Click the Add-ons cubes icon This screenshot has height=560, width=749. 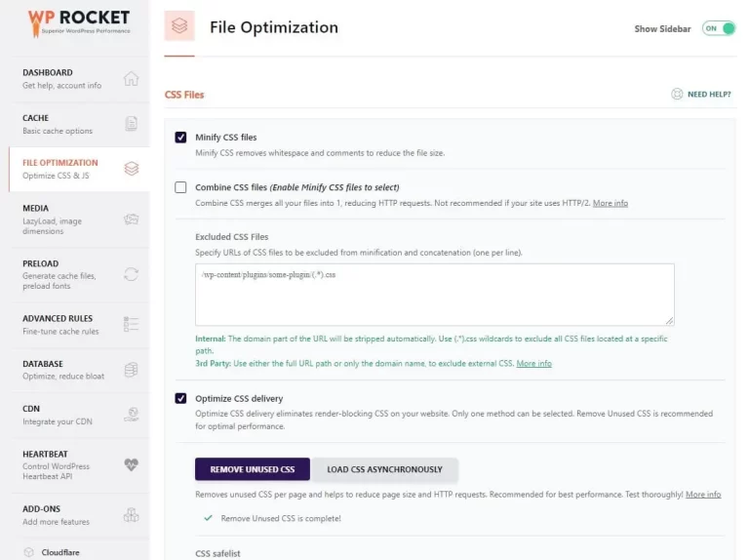pos(131,514)
